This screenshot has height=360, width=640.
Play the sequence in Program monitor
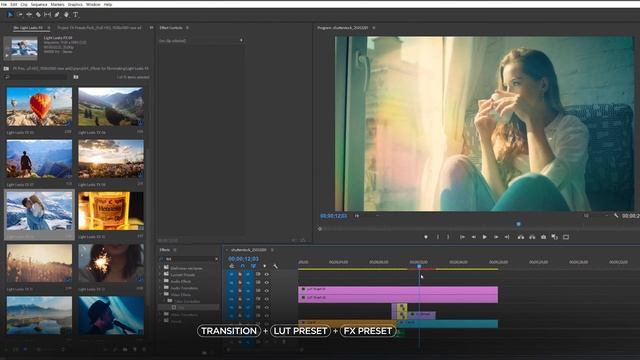pyautogui.click(x=484, y=237)
